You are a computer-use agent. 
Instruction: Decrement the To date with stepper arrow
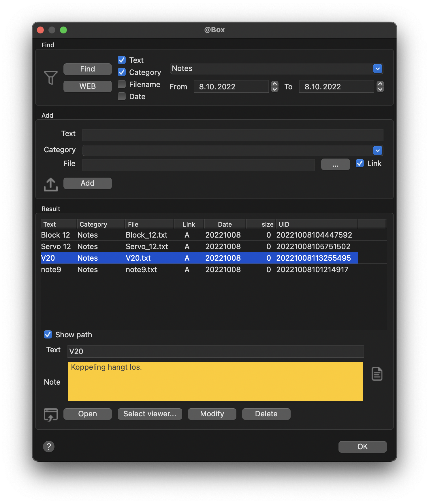click(x=380, y=89)
